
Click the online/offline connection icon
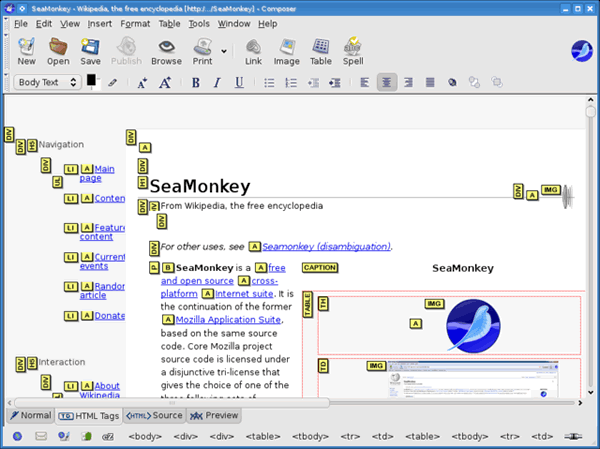pos(573,436)
